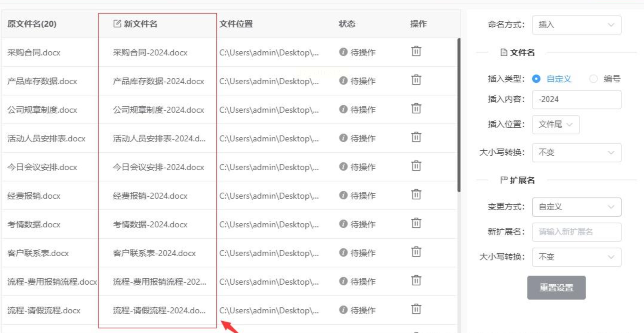Click original name 活动人员安排表.docx
644x333 pixels.
click(46, 138)
